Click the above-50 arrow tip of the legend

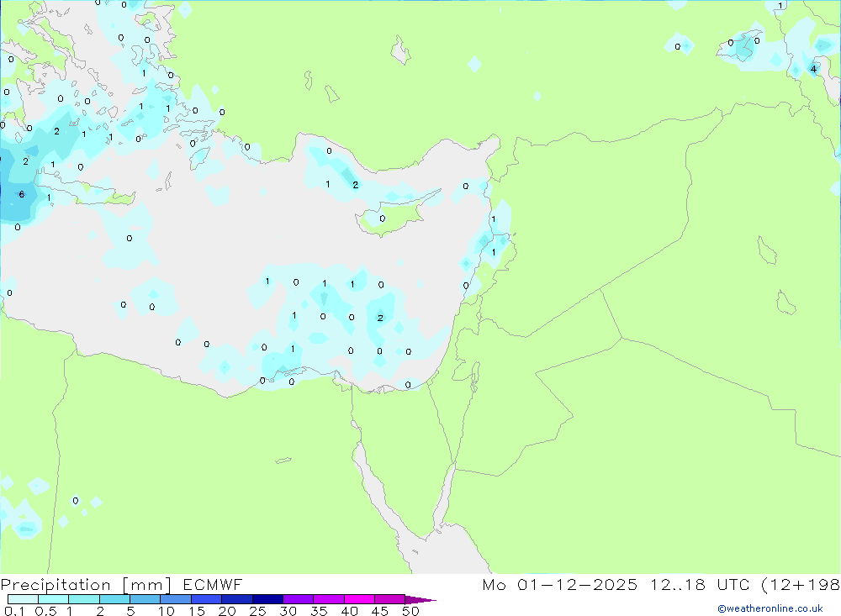(420, 599)
